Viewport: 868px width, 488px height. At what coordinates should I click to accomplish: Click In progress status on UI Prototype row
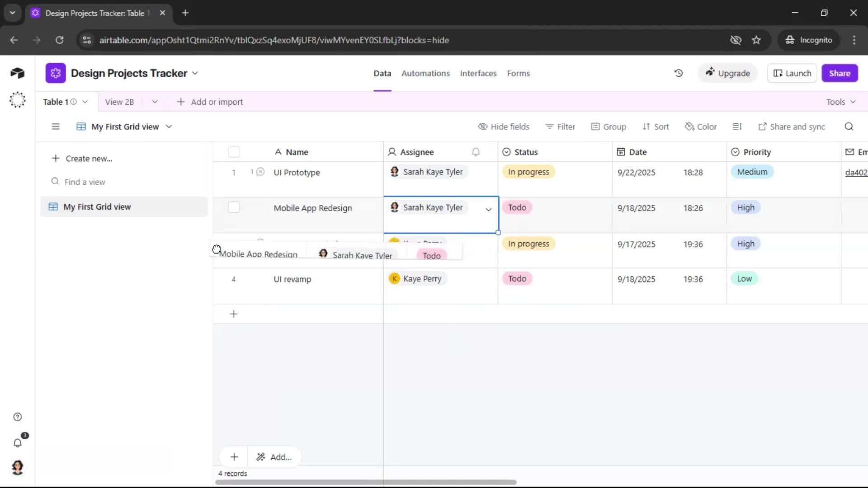coord(528,172)
